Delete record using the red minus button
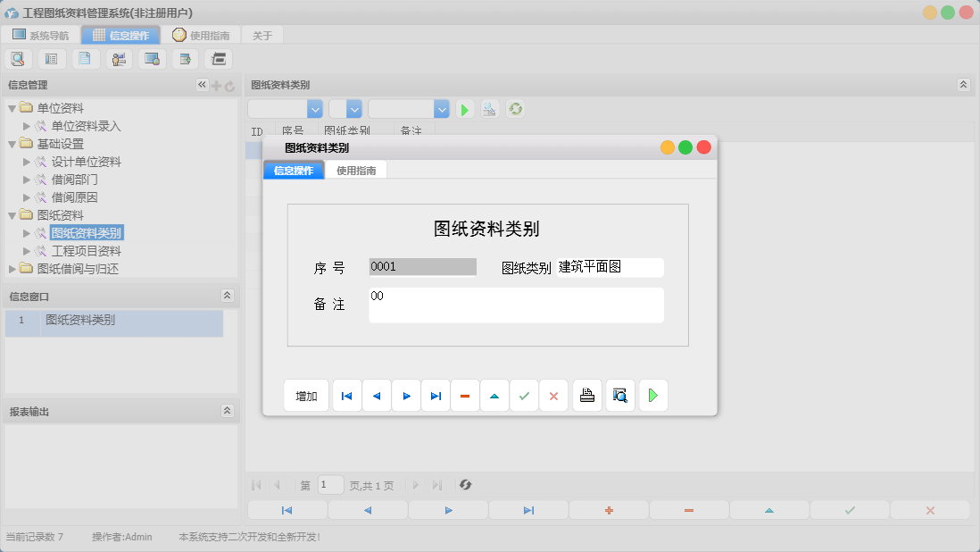This screenshot has width=980, height=552. [x=465, y=395]
